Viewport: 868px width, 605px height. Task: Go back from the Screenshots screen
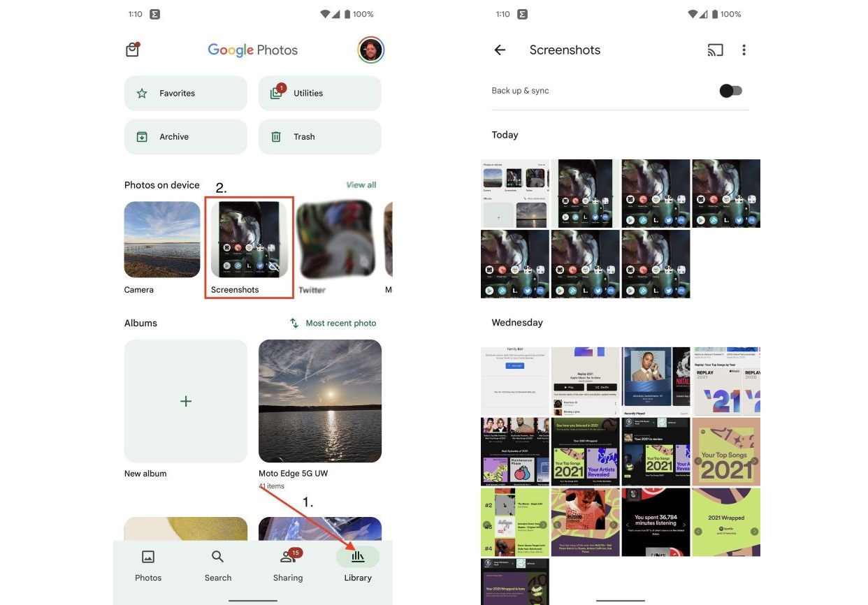pos(500,50)
